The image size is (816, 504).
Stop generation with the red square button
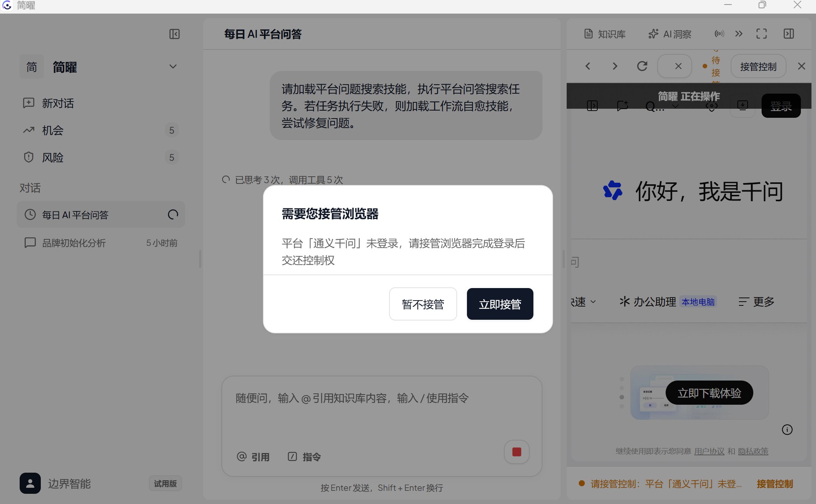point(516,452)
